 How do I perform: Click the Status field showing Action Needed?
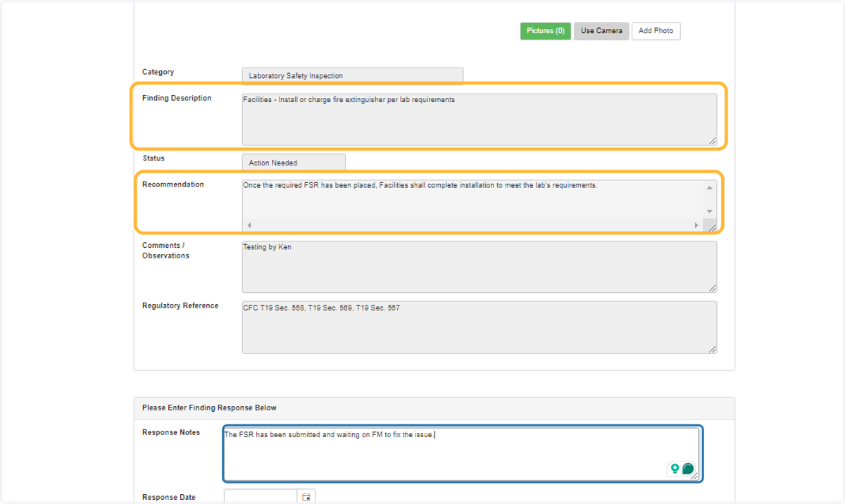coord(294,163)
